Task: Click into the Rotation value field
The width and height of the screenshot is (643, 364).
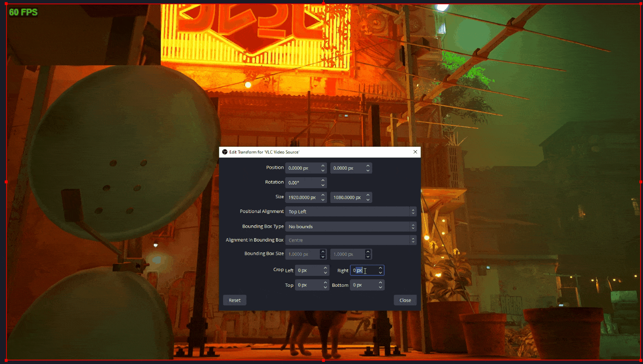Action: tap(302, 182)
